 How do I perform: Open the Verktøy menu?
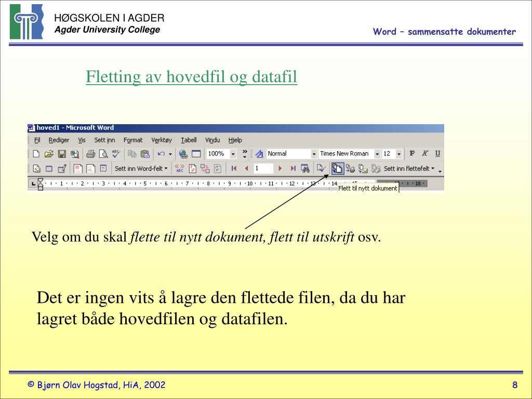pyautogui.click(x=162, y=140)
